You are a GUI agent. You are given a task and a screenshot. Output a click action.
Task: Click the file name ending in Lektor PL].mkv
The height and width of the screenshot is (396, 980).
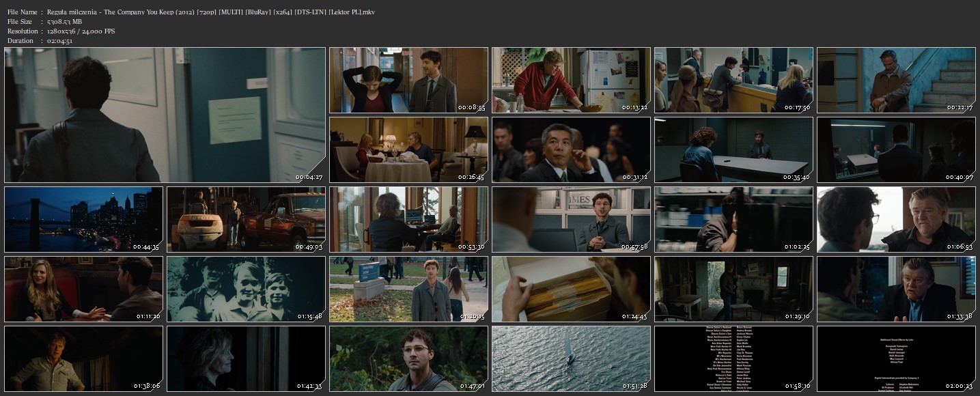211,12
